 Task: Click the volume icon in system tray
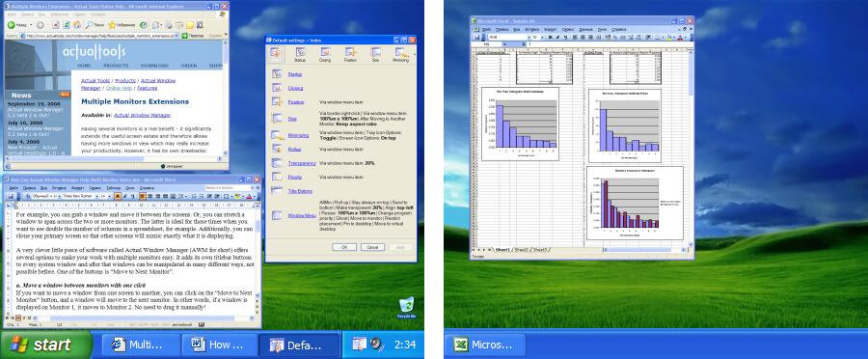[376, 344]
